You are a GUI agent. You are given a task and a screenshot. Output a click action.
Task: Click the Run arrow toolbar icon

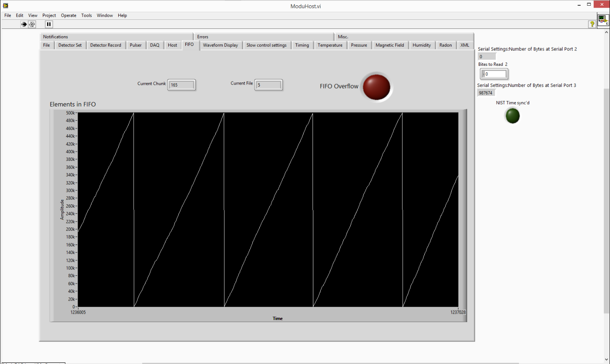point(24,24)
